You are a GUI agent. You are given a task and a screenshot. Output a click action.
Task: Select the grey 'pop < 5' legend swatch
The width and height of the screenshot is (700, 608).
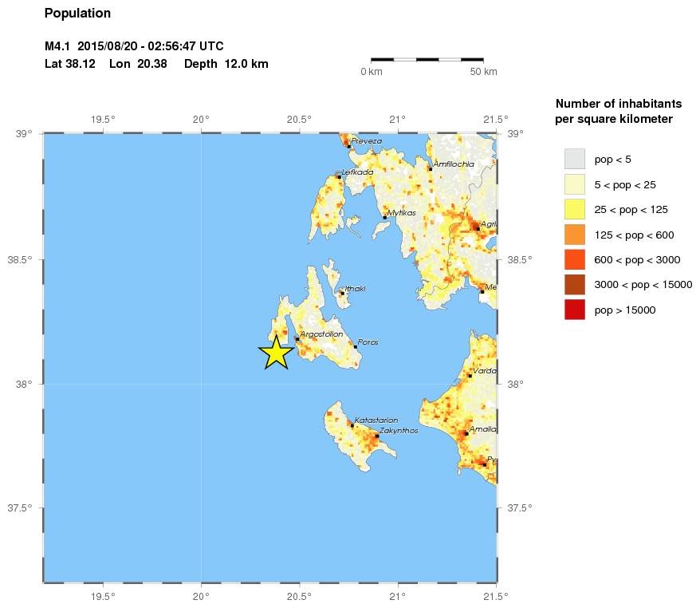(575, 159)
